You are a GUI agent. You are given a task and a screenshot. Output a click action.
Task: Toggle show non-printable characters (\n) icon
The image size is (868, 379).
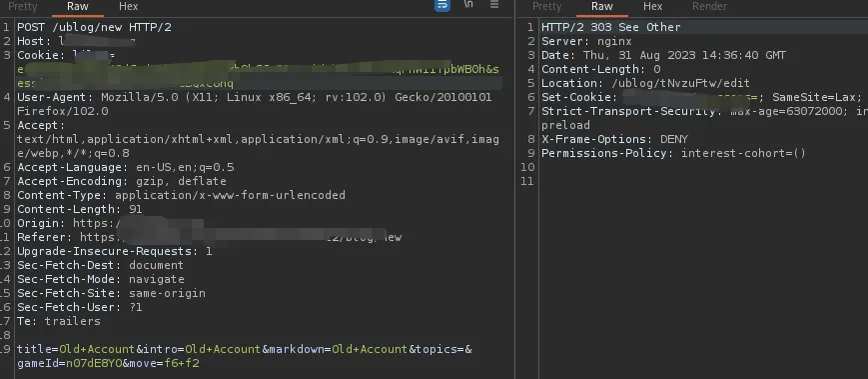click(x=468, y=4)
